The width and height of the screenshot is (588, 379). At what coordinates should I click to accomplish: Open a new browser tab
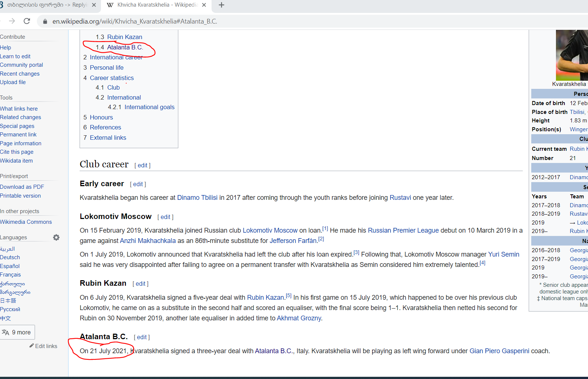coord(221,5)
